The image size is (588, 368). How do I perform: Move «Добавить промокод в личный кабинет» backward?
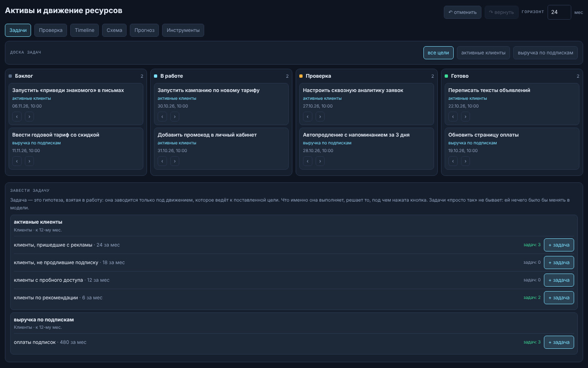pos(162,162)
